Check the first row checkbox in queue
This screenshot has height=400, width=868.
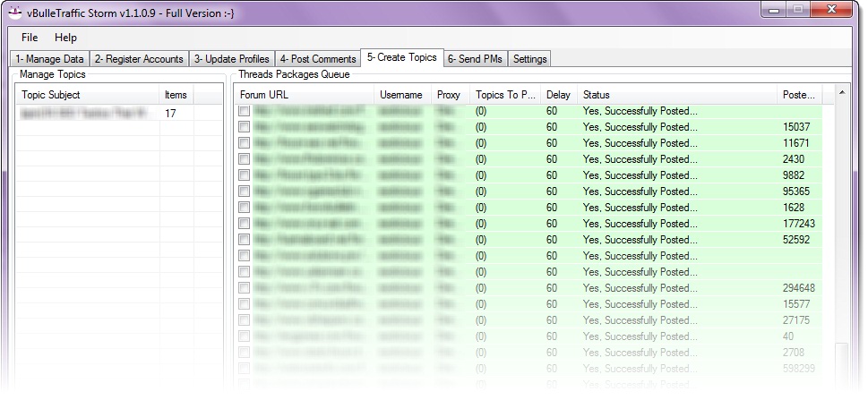[x=245, y=111]
